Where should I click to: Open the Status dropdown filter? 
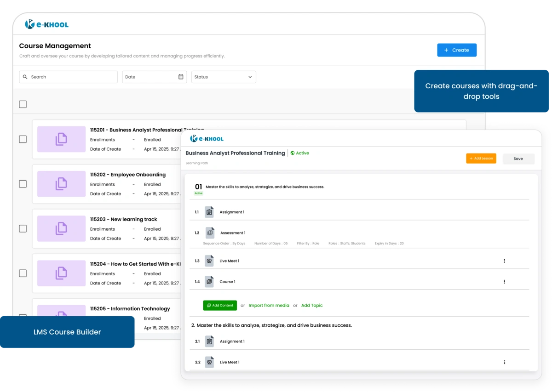point(224,77)
